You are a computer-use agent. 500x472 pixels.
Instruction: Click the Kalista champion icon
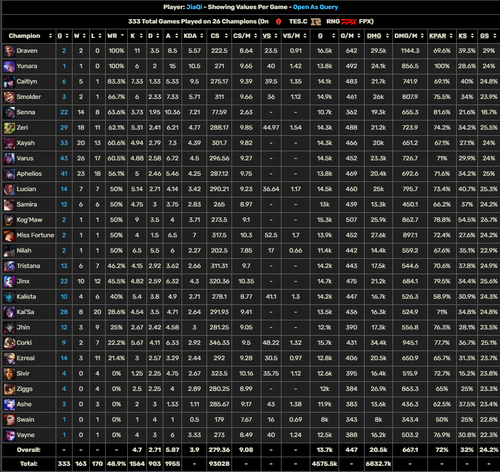[9, 297]
